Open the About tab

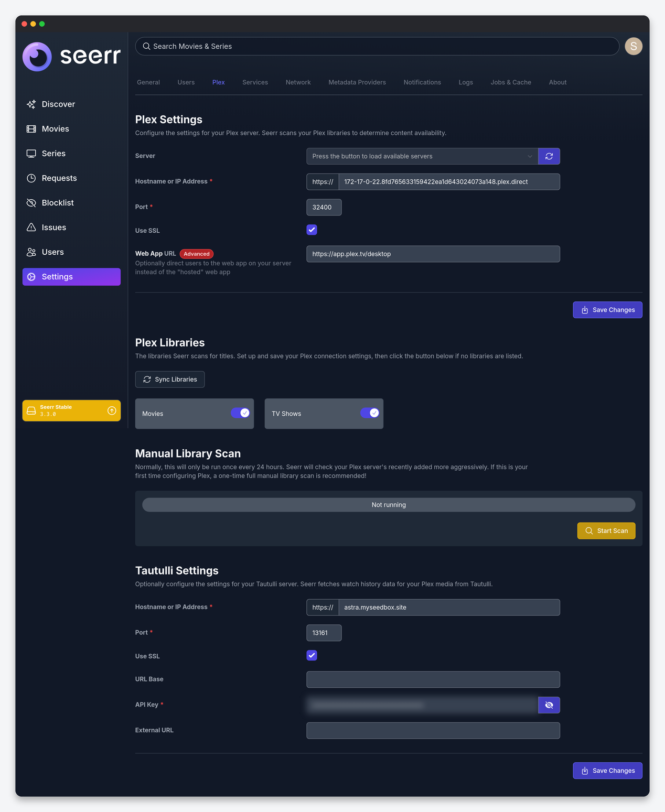pos(557,82)
